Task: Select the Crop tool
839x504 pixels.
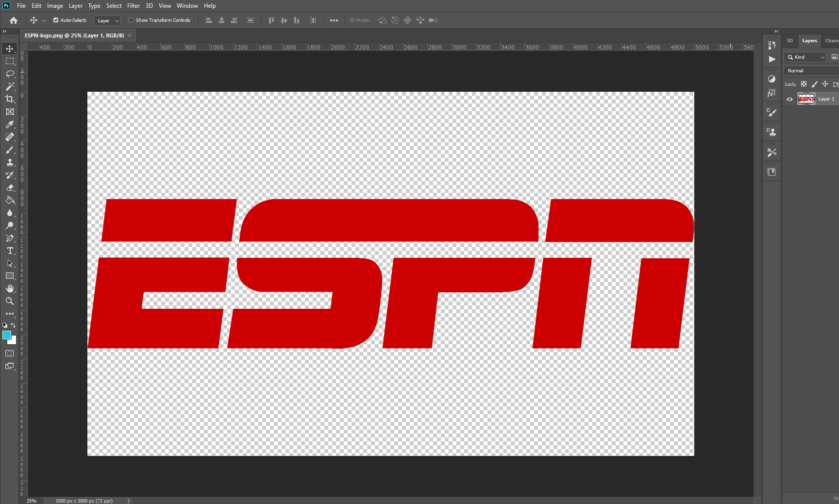Action: (x=10, y=99)
